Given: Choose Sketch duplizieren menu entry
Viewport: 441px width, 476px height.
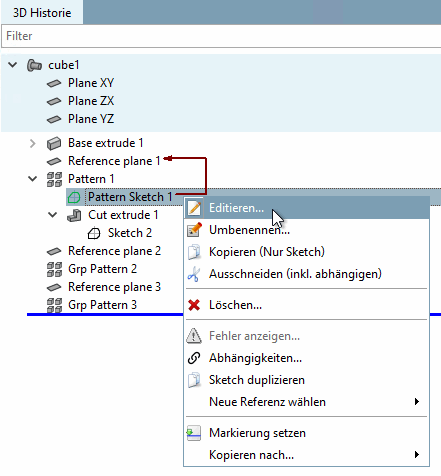Looking at the screenshot, I should 306,380.
